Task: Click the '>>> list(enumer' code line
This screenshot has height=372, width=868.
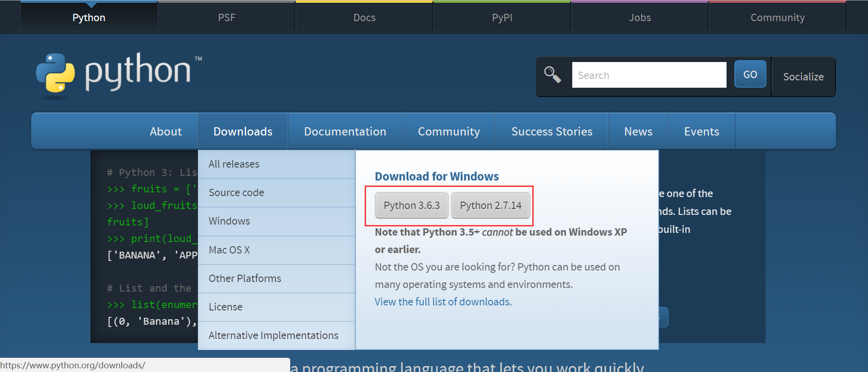Action: (152, 304)
